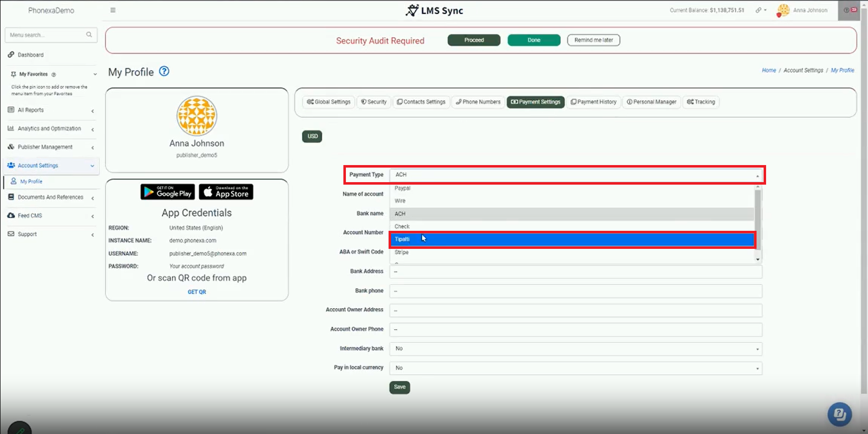
Task: Expand the All Reports sidebar menu
Action: [x=50, y=110]
